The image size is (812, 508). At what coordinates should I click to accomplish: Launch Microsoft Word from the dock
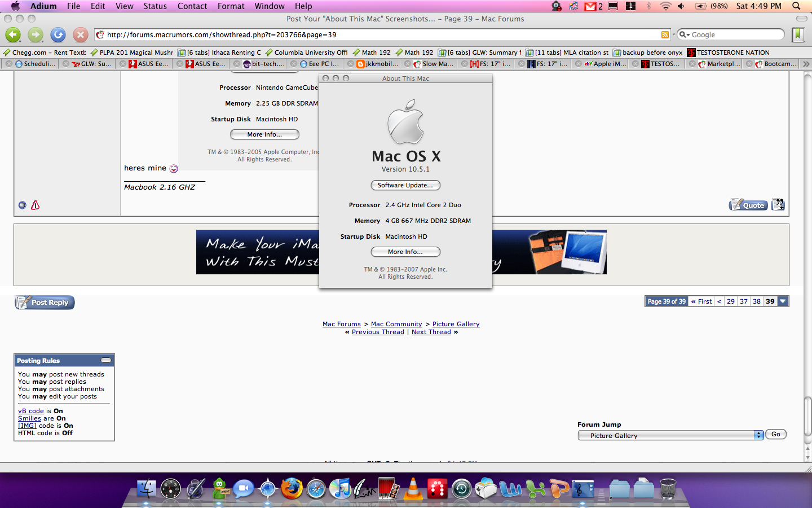pyautogui.click(x=510, y=489)
